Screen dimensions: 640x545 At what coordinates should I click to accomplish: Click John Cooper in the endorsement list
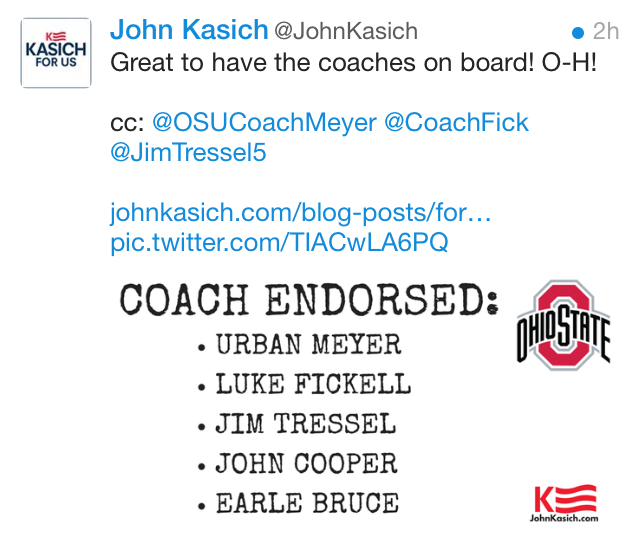click(x=306, y=463)
